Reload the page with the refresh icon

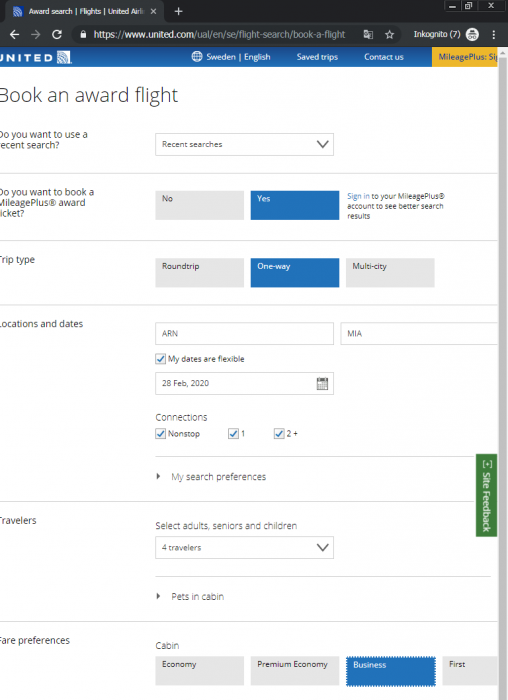click(57, 34)
